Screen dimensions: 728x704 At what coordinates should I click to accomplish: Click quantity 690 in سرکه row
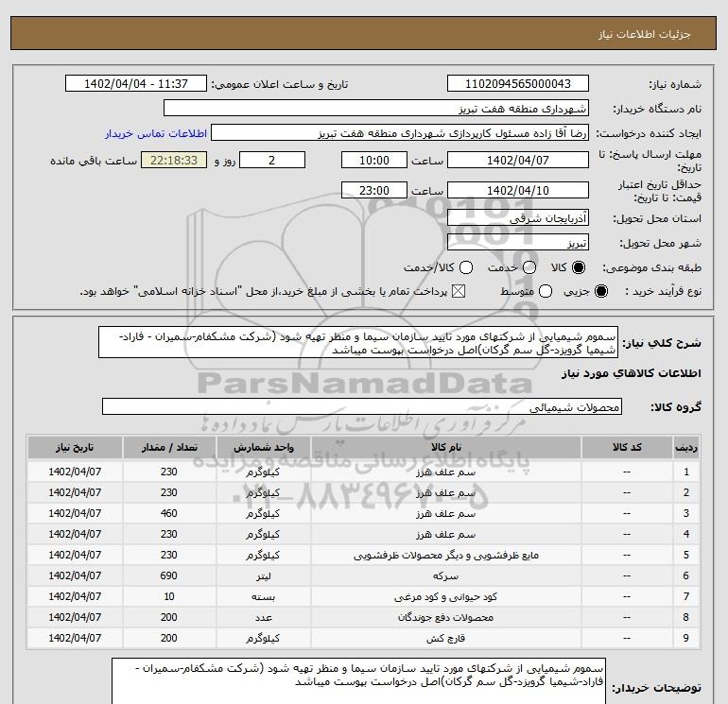coord(169,575)
